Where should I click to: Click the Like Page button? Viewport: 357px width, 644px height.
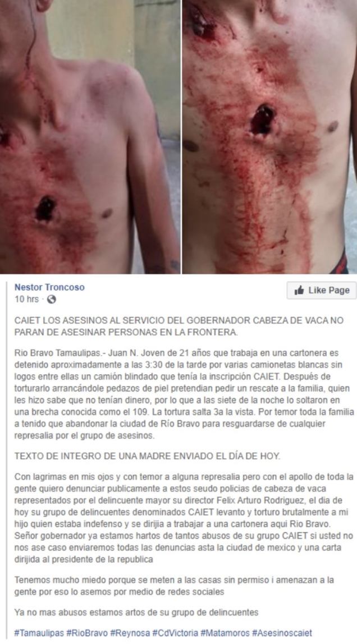pyautogui.click(x=322, y=291)
